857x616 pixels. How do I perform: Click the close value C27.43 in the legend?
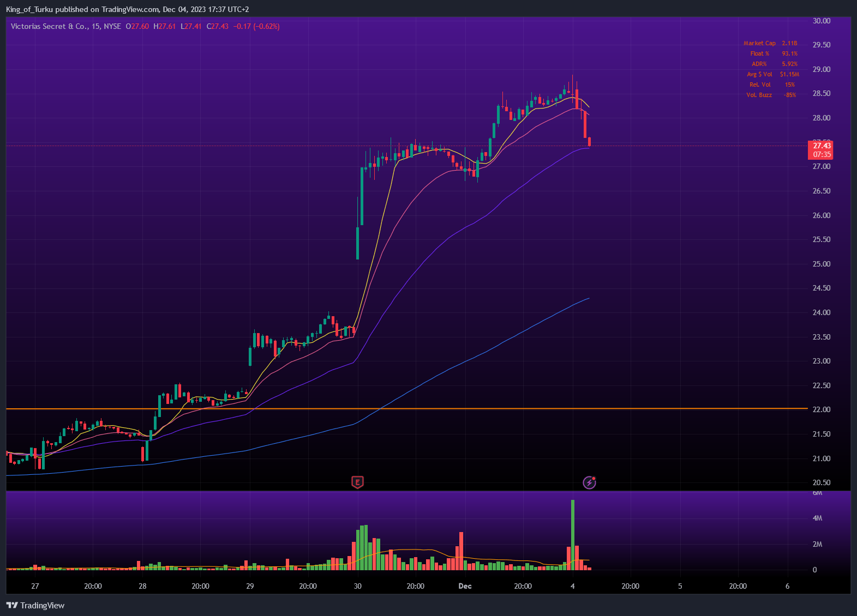click(218, 26)
